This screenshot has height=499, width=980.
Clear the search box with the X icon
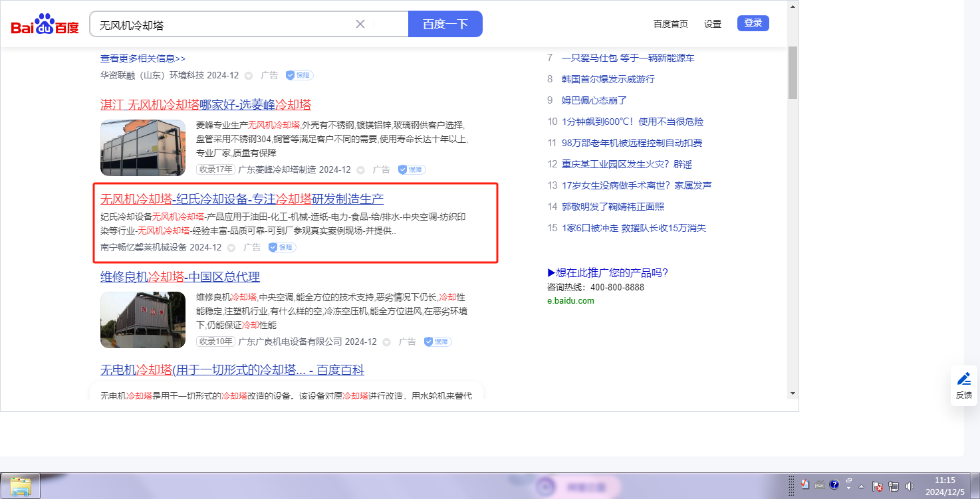pyautogui.click(x=360, y=24)
